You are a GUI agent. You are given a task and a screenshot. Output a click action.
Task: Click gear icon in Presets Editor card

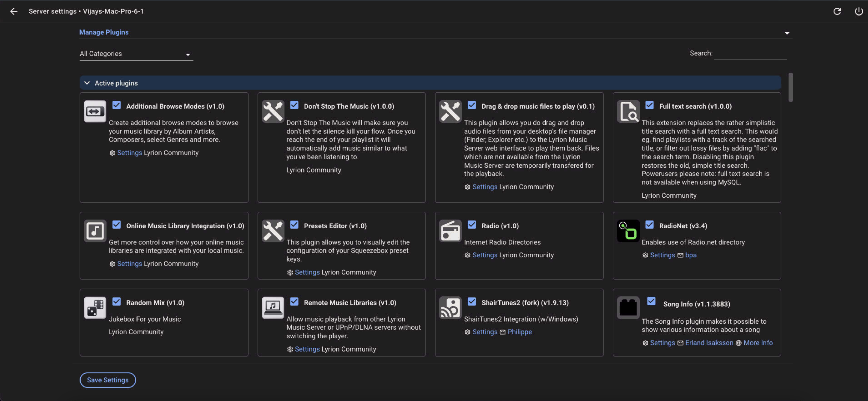(290, 272)
